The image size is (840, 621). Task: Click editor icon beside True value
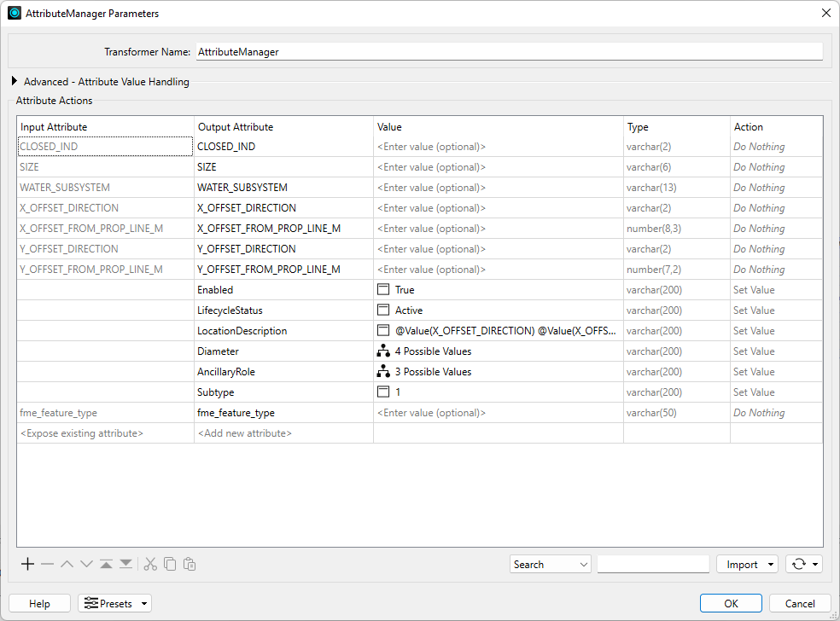coord(383,290)
